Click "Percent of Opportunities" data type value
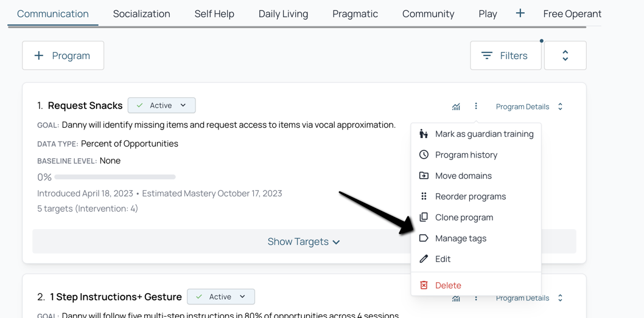Screen dimensions: 644x318 pos(130,143)
